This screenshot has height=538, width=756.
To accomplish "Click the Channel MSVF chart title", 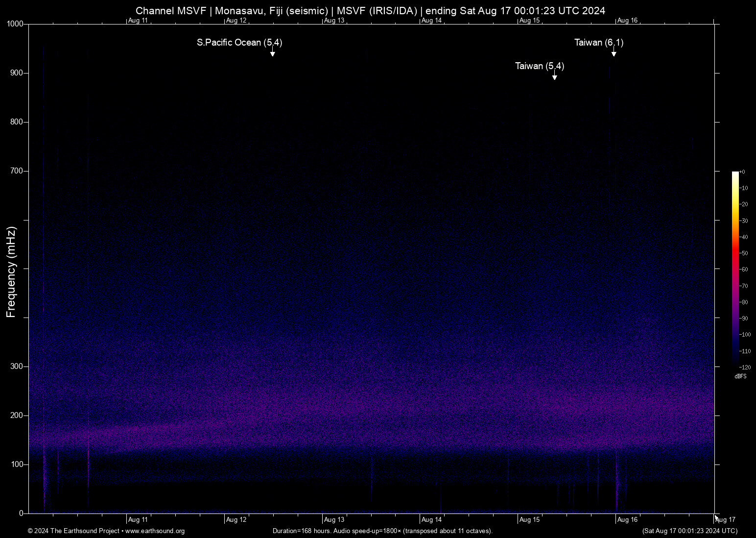I will pos(370,11).
